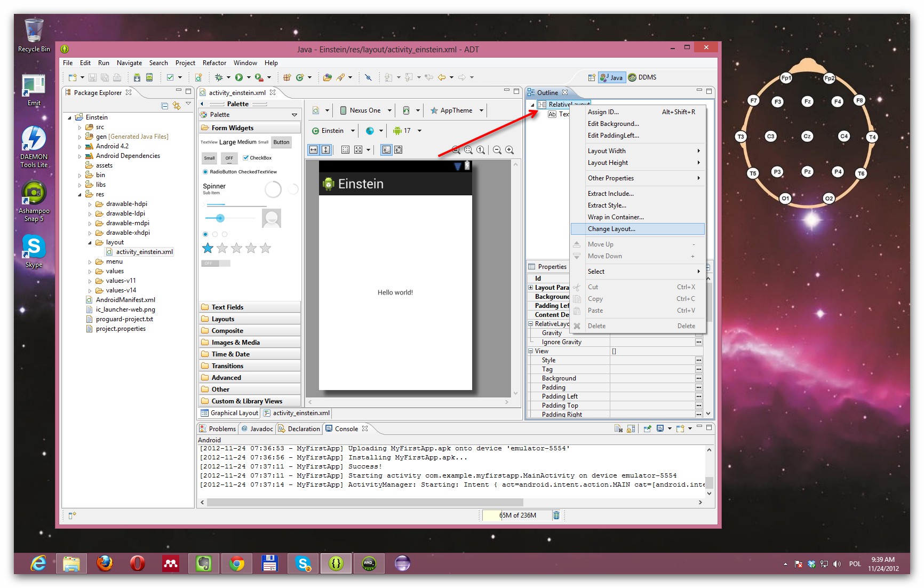Open the Refactor menu

[x=214, y=63]
